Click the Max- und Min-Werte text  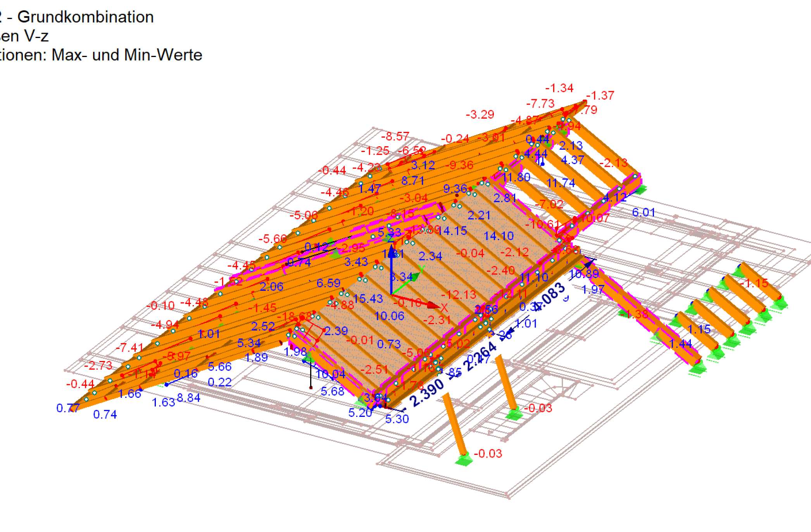pos(127,55)
